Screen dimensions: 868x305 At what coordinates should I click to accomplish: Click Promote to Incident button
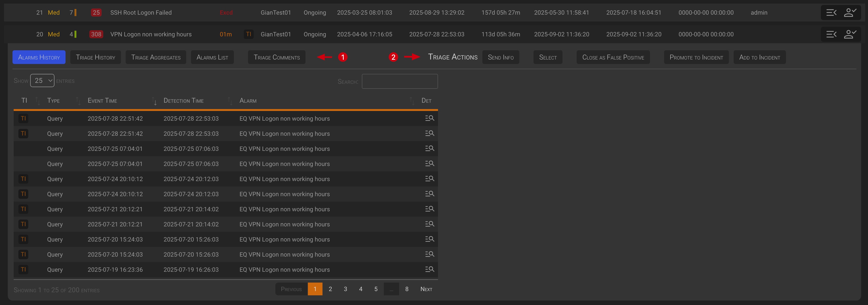[x=696, y=57]
